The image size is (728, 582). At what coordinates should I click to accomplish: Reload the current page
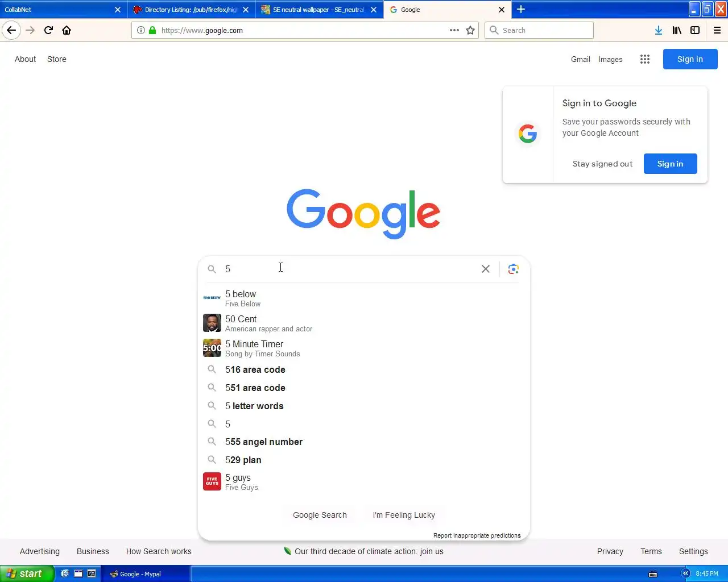click(x=48, y=30)
